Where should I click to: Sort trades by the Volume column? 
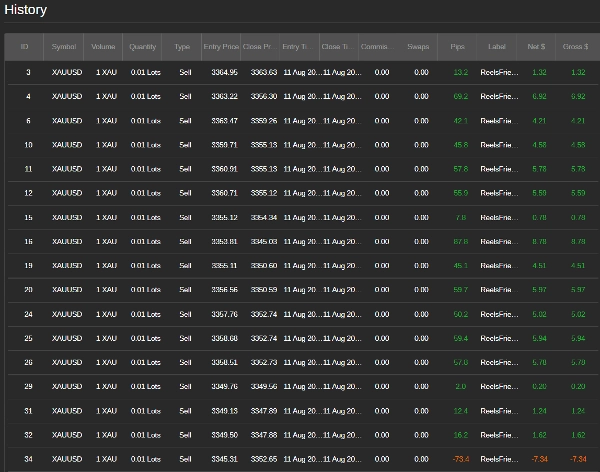click(x=104, y=46)
